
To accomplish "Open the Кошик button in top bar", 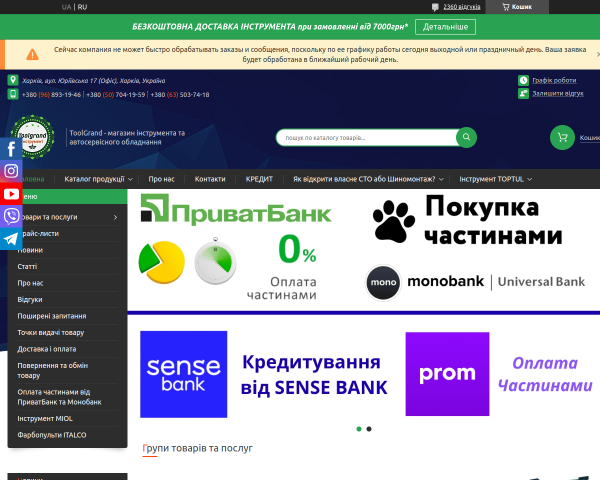I will (517, 7).
